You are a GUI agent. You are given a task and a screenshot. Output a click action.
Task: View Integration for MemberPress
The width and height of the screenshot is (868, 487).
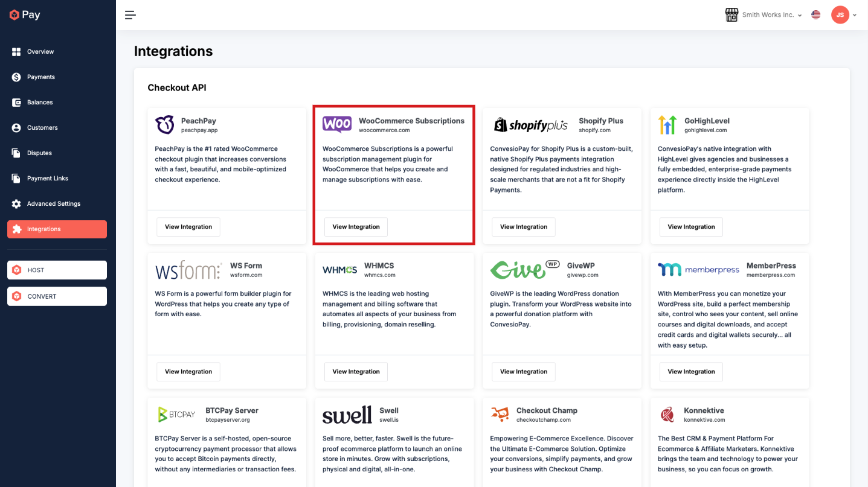(x=691, y=372)
